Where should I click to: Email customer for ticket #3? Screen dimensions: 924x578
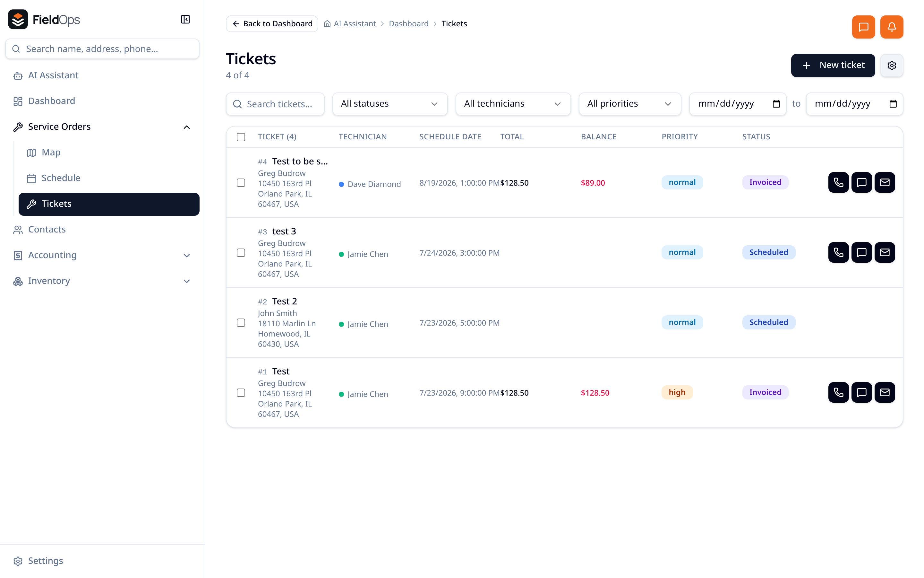(885, 252)
